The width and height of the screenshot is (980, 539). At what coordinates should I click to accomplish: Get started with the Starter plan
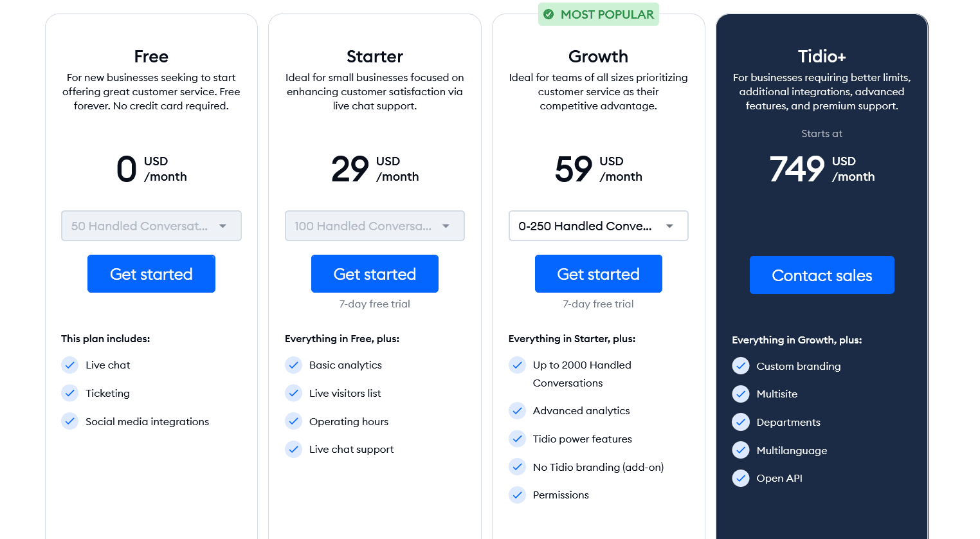[x=375, y=274]
